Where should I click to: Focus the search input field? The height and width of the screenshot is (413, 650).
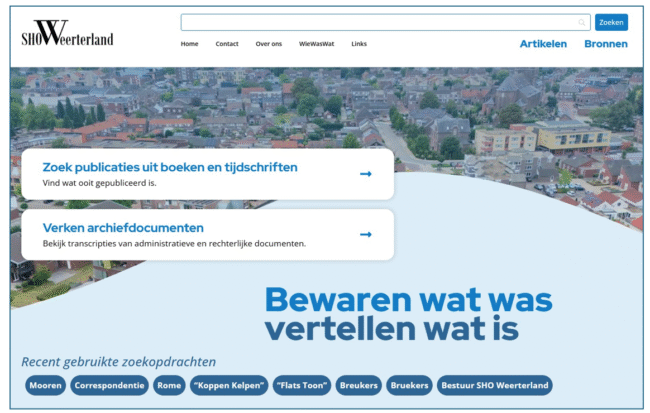point(378,22)
